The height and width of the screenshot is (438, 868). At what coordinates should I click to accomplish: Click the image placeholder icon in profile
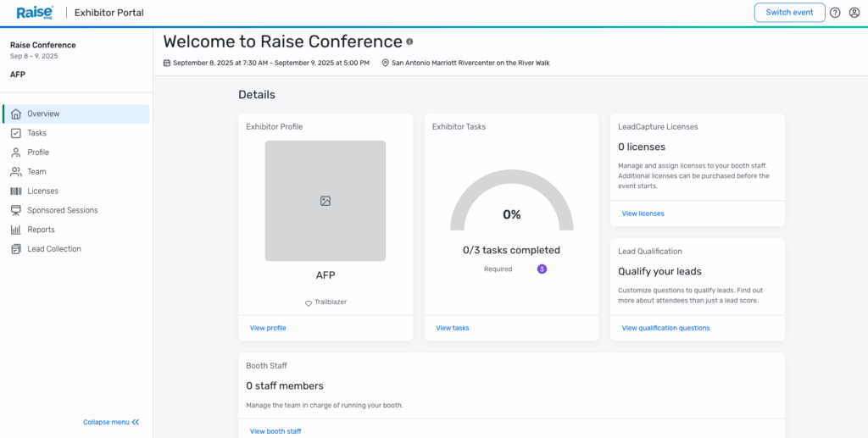tap(325, 201)
